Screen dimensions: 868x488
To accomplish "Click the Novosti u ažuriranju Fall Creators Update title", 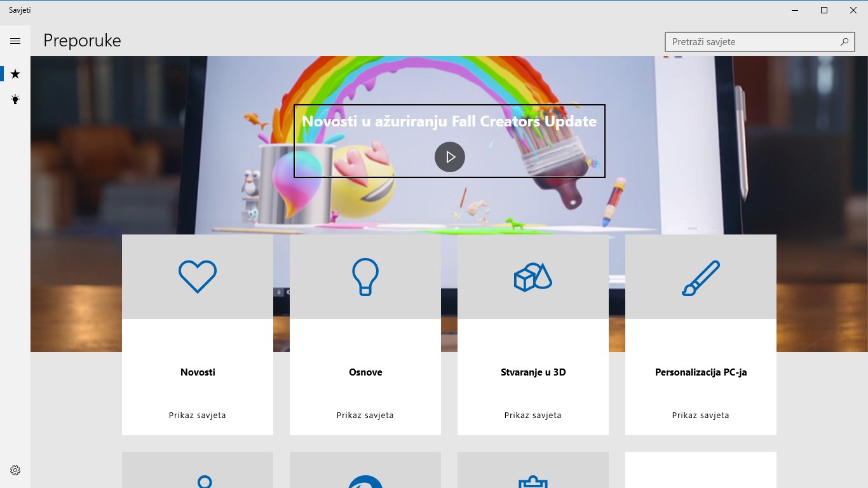I will point(449,121).
